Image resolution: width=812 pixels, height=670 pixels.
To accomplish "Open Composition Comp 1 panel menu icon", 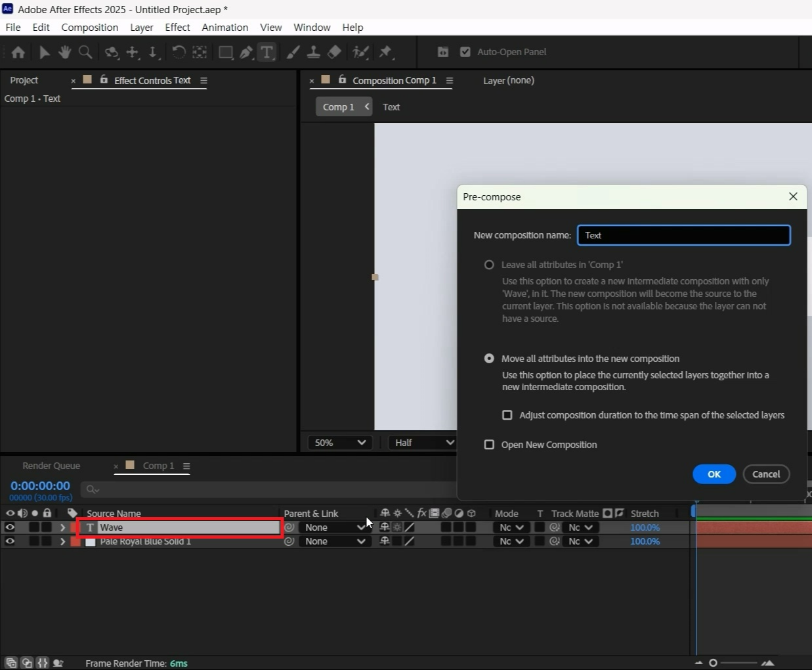I will pyautogui.click(x=450, y=80).
